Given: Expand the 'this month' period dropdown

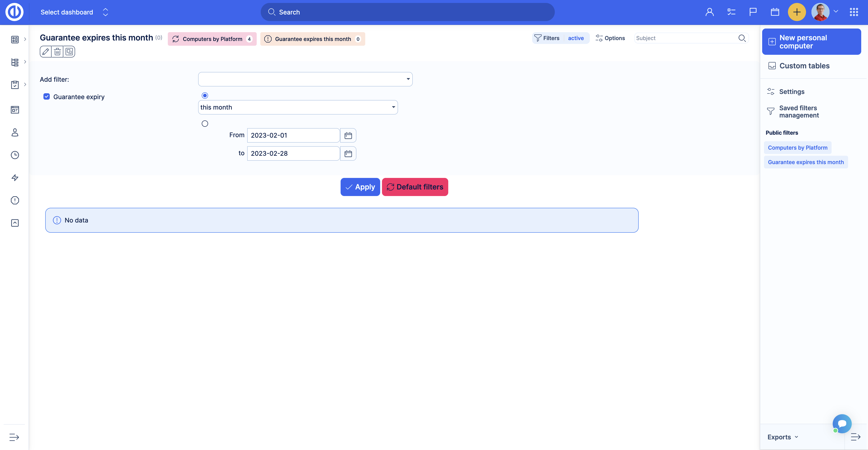Looking at the screenshot, I should pos(298,107).
